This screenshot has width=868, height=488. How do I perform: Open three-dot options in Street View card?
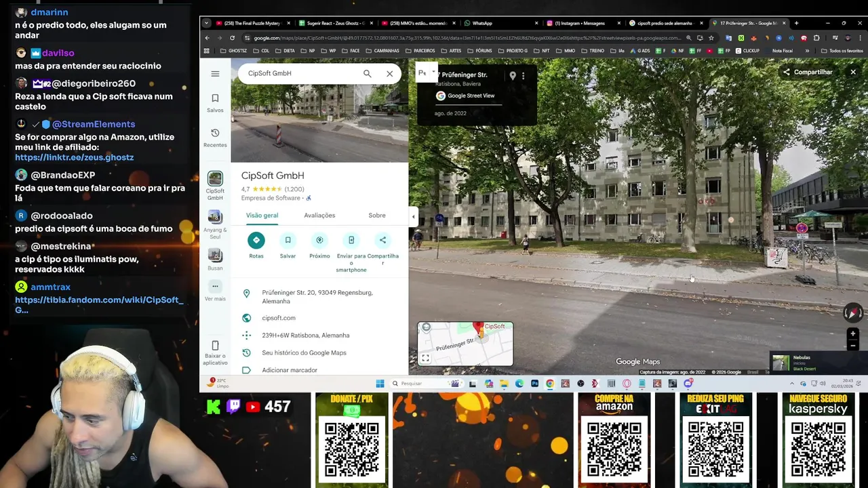(523, 76)
